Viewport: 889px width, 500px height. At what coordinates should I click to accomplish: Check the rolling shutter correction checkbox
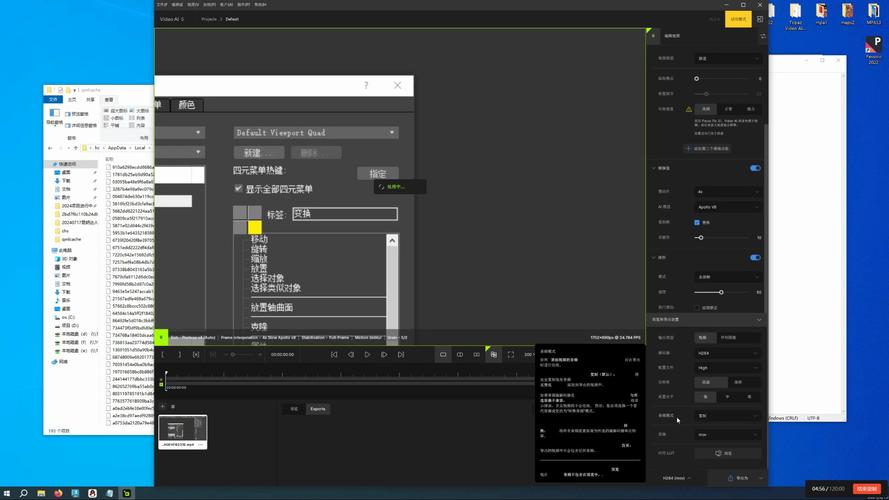697,307
